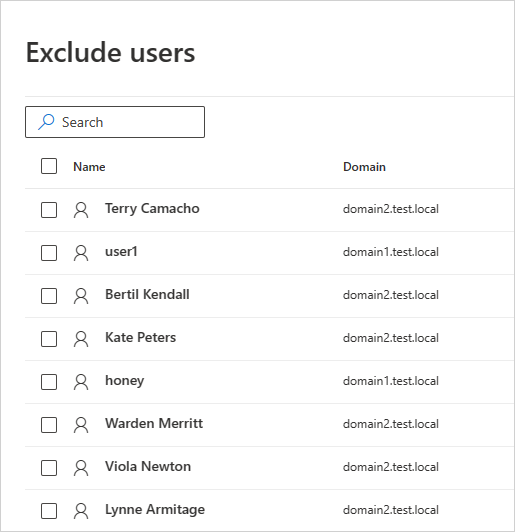Check the box for Terry Camacho
Screen dimensions: 515x532
[49, 210]
